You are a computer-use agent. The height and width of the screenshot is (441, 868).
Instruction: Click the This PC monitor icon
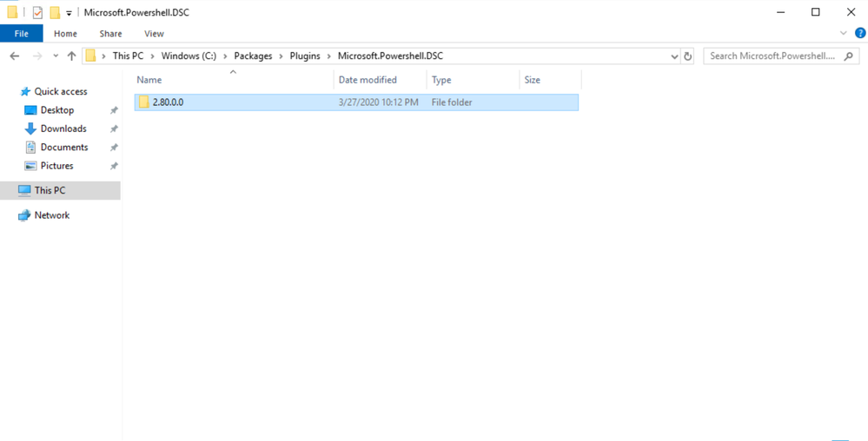(x=23, y=190)
